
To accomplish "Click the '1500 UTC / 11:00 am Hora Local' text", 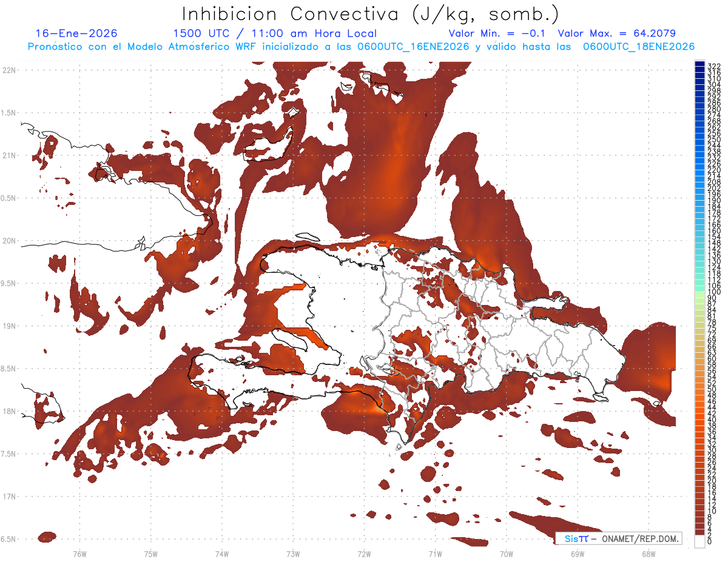I will 275,33.
